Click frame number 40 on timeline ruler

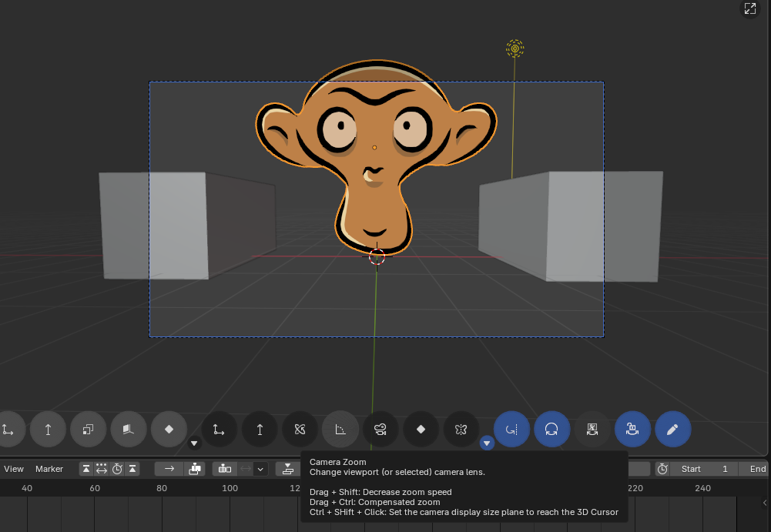(x=27, y=488)
